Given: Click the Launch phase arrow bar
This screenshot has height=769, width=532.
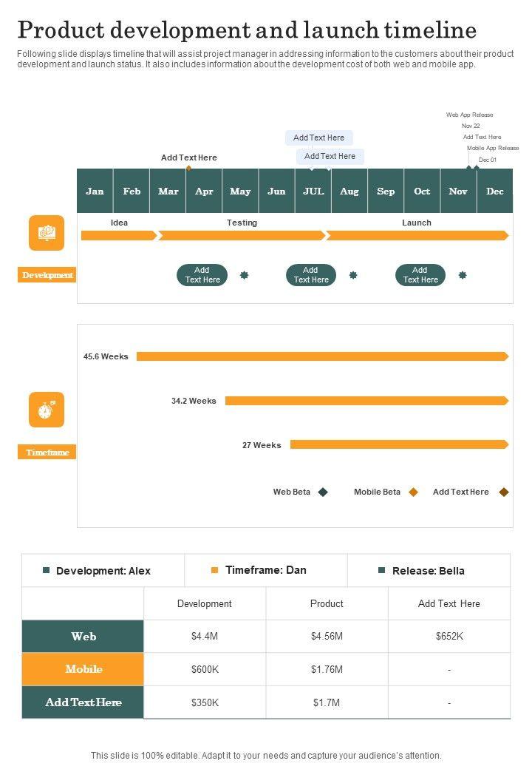Looking at the screenshot, I should [x=417, y=236].
